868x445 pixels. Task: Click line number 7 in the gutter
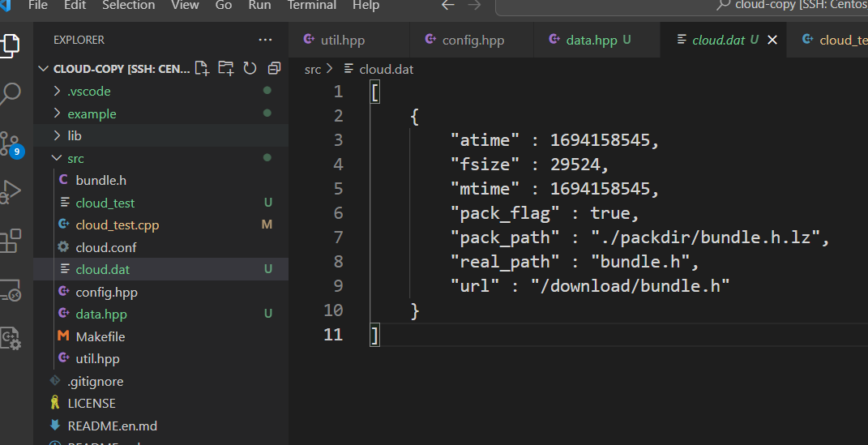[338, 237]
